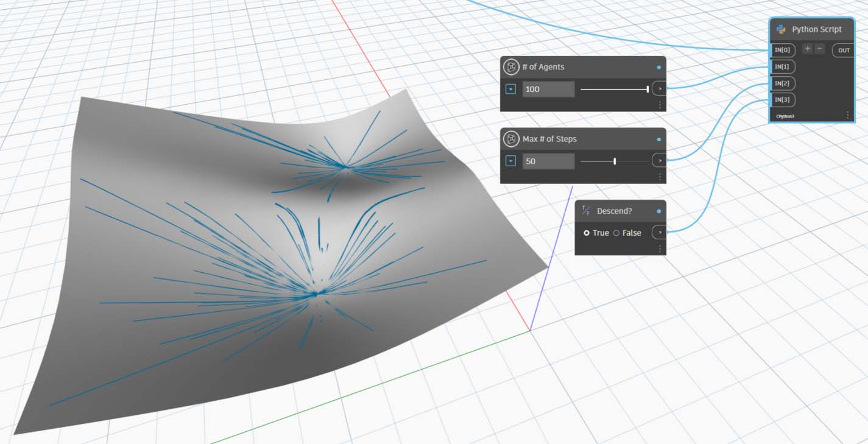The image size is (868, 444).
Task: Open the three-dot menu on 'Max # of Steps' node
Action: [x=660, y=177]
